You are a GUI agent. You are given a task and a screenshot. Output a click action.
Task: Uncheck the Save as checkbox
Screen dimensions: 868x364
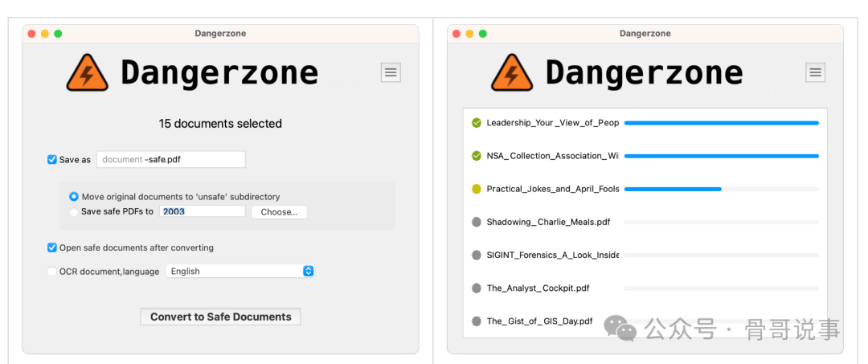pos(52,159)
